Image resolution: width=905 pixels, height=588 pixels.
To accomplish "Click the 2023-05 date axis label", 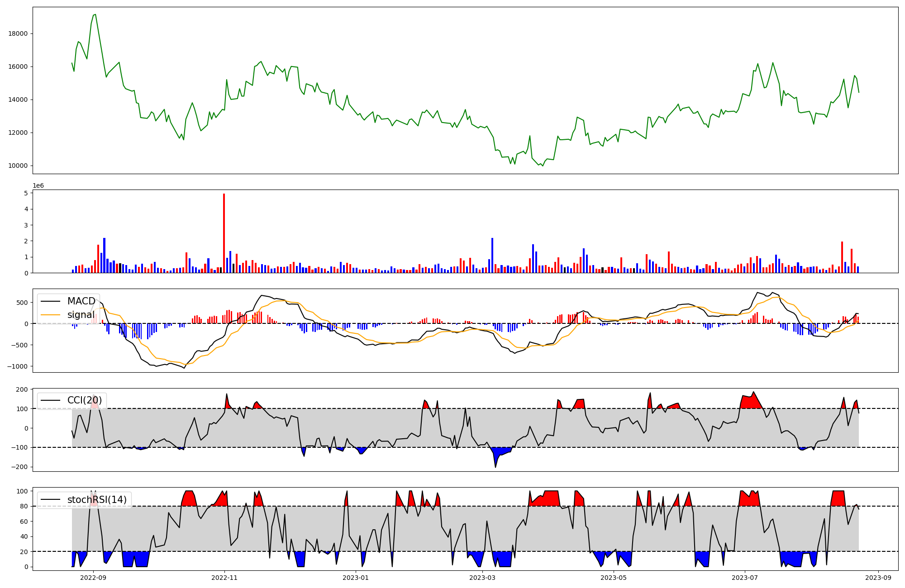I will tap(614, 578).
